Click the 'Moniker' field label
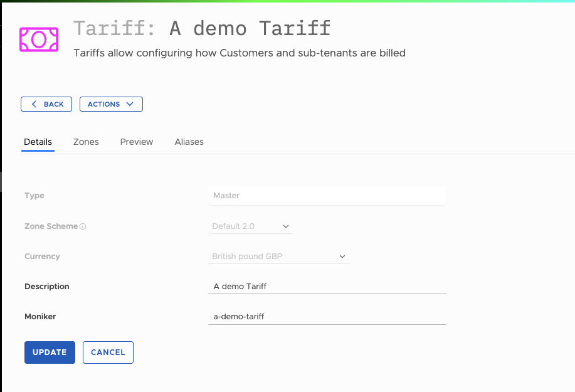Image resolution: width=575 pixels, height=392 pixels. tap(40, 317)
